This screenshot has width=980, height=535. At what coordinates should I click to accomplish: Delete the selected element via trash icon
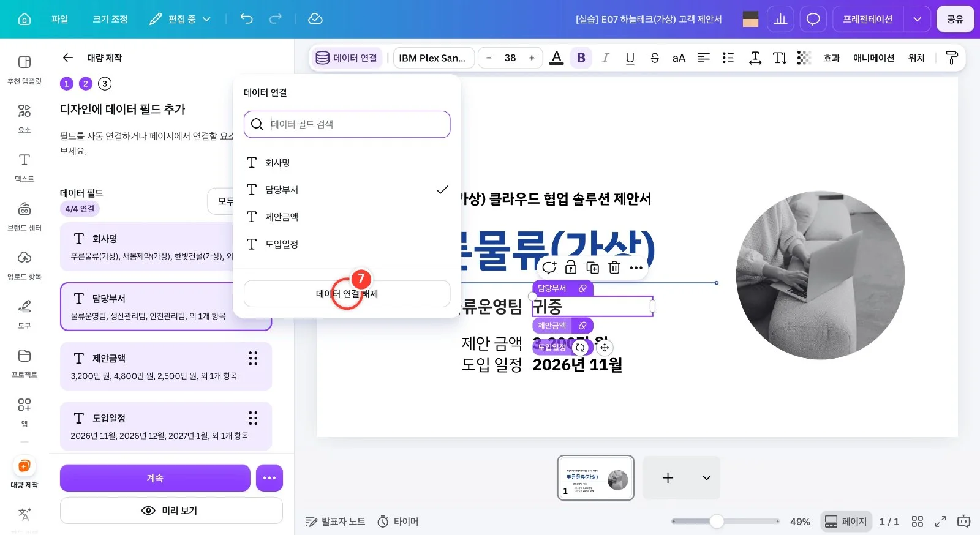tap(614, 267)
